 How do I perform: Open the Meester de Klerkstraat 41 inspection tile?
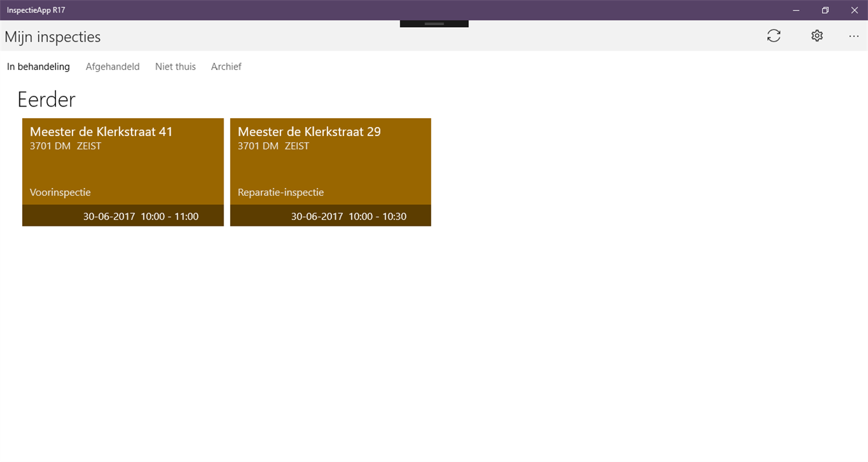coord(123,172)
